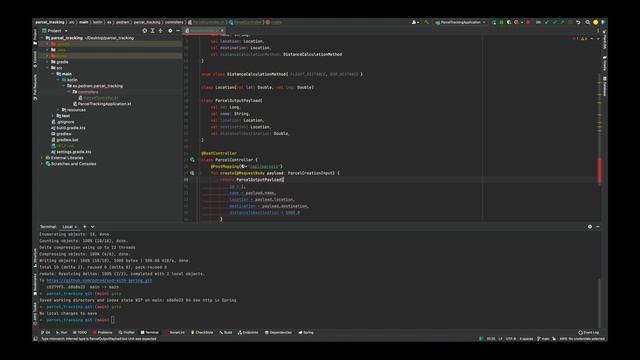The image size is (640, 360).
Task: Click the main git branch indicator in the status bar
Action: pyautogui.click(x=543, y=338)
